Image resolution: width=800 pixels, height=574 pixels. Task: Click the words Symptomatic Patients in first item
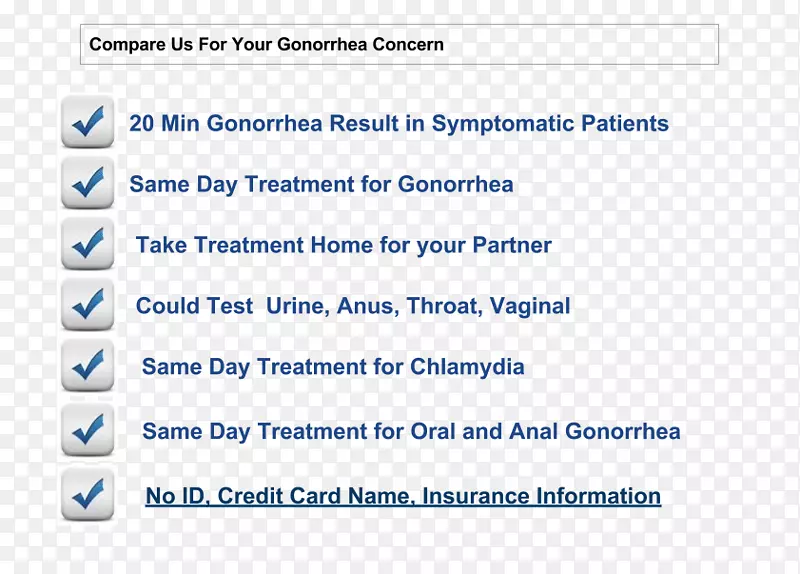[550, 123]
